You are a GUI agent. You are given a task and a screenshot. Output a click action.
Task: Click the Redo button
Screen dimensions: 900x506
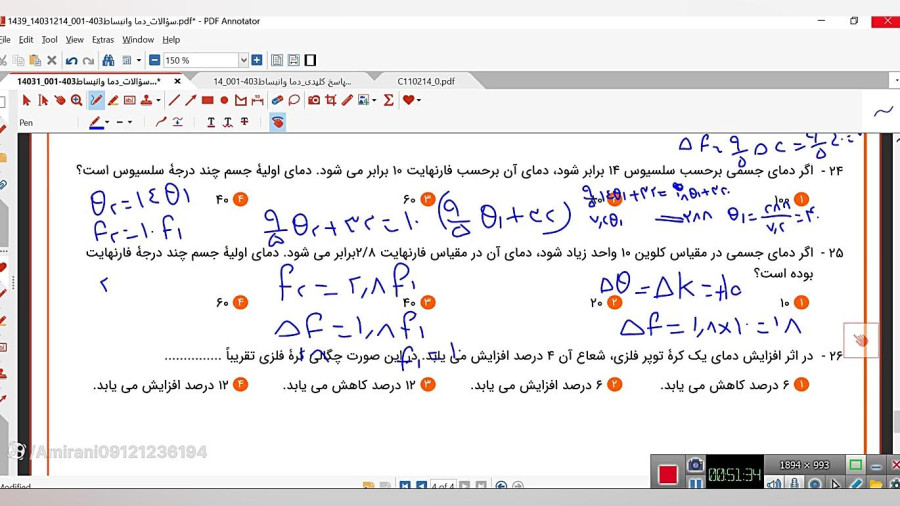tap(88, 60)
